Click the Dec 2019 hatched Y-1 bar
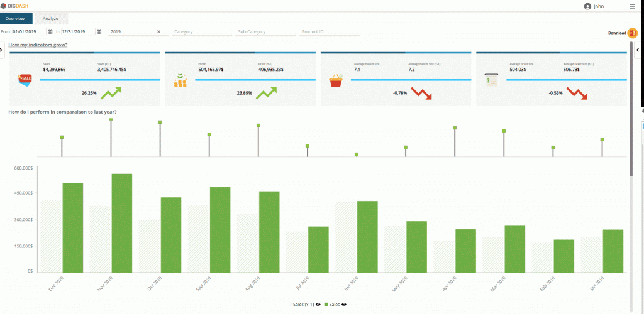644x314 pixels. pyautogui.click(x=52, y=237)
